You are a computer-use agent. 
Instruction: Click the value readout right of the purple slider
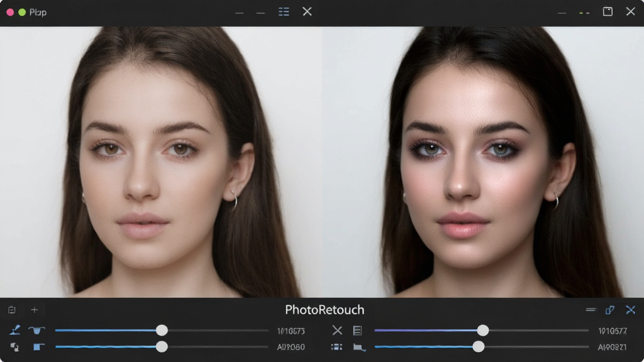(x=613, y=331)
